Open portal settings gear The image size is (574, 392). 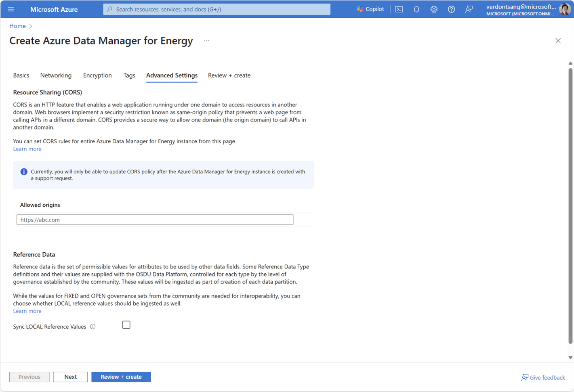[434, 9]
